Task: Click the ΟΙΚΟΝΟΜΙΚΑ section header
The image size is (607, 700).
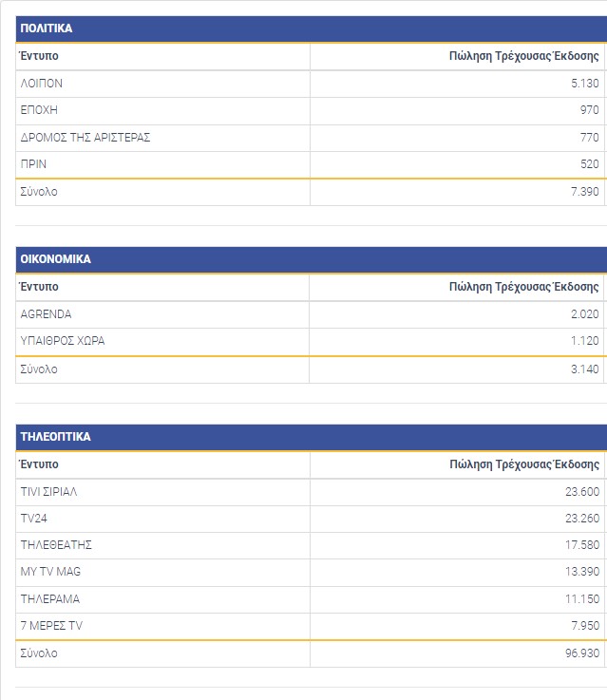Action: click(56, 259)
